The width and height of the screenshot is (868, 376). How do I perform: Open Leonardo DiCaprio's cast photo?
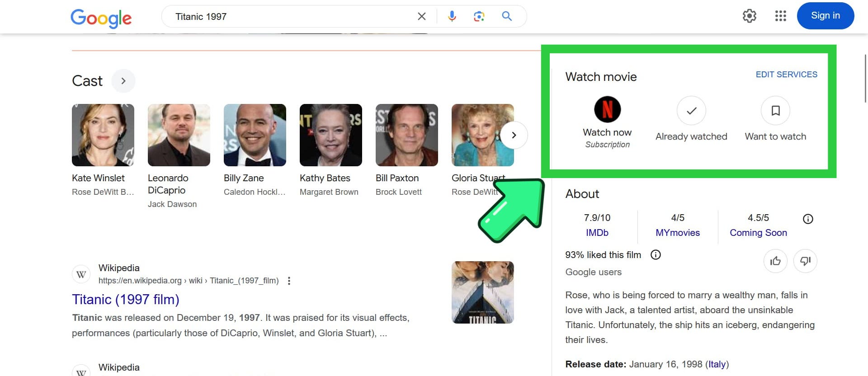click(179, 135)
